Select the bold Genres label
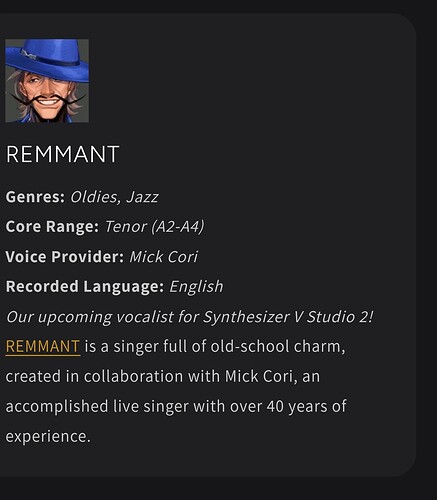The image size is (437, 500). pos(35,197)
